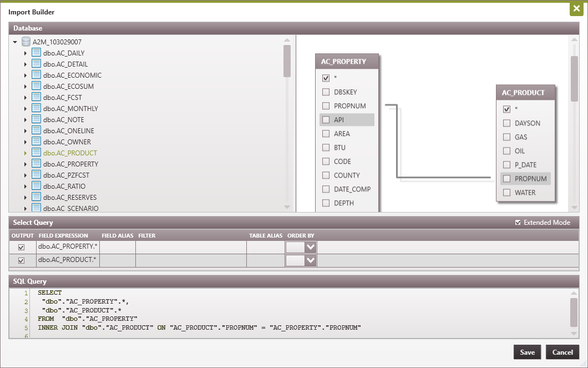
Task: Select the table icon beside dbo.AC_OWNER
Action: pyautogui.click(x=36, y=142)
